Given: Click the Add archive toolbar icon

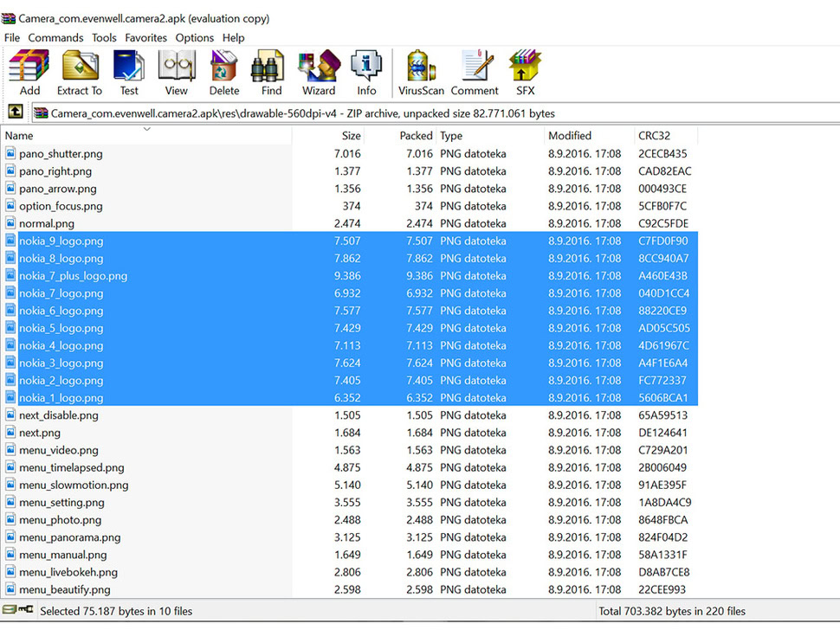Looking at the screenshot, I should pos(29,73).
